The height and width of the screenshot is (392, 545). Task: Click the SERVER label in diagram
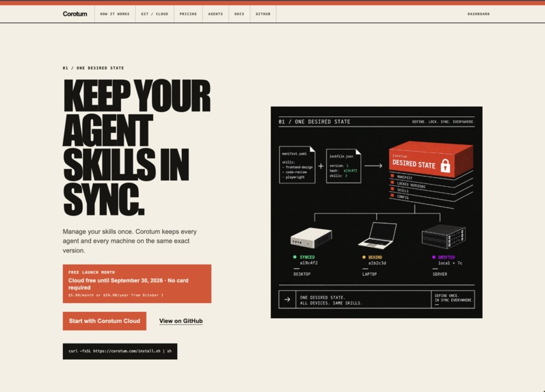pos(440,274)
